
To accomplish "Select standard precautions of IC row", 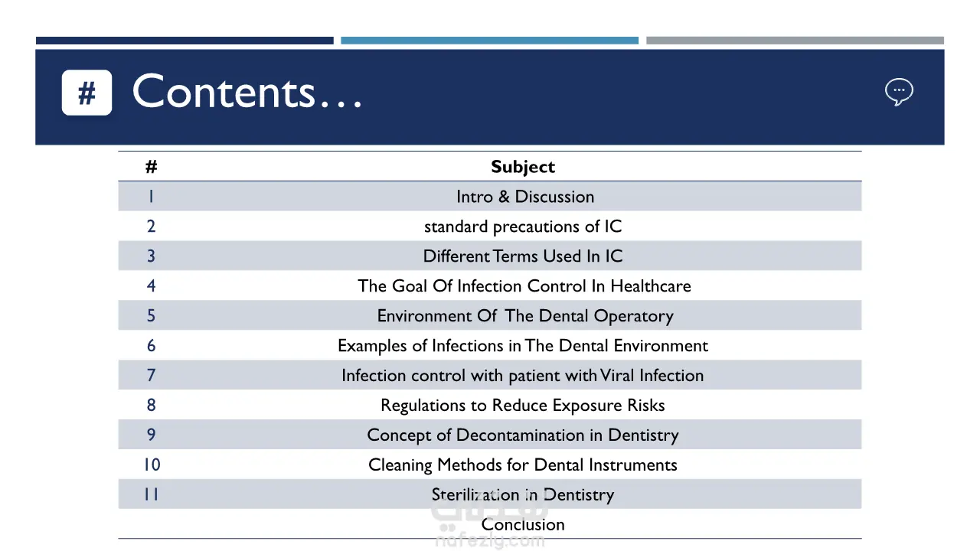I will point(490,227).
